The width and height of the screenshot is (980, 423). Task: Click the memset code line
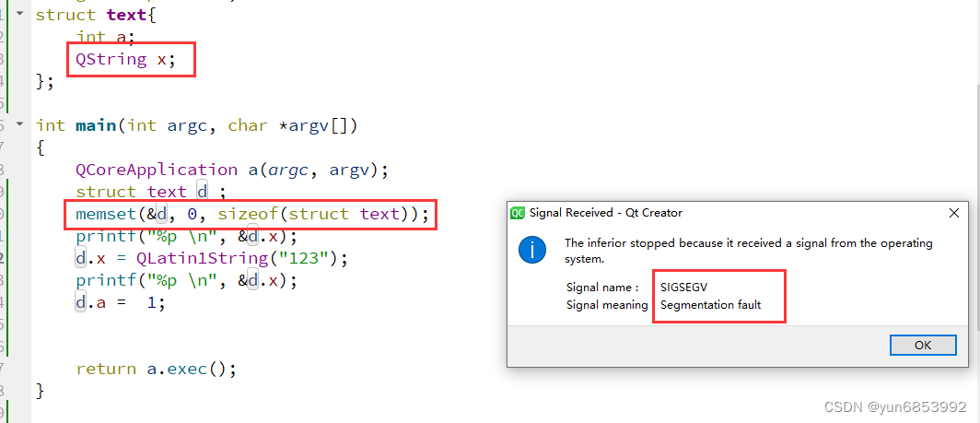pos(252,215)
